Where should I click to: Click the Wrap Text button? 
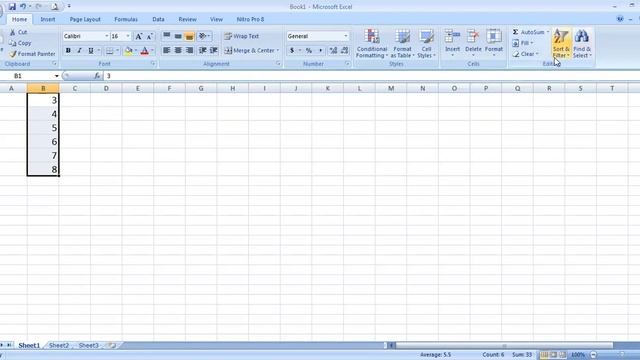pyautogui.click(x=242, y=36)
